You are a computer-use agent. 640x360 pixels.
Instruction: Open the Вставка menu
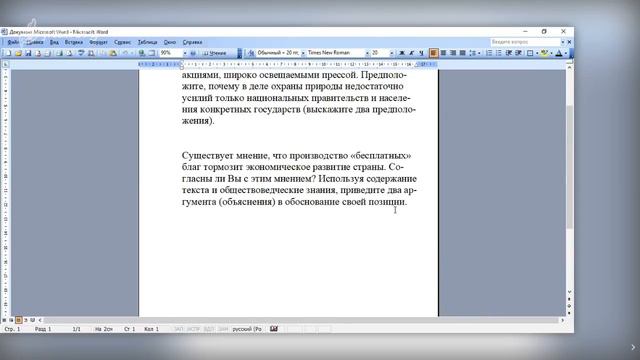(74, 42)
